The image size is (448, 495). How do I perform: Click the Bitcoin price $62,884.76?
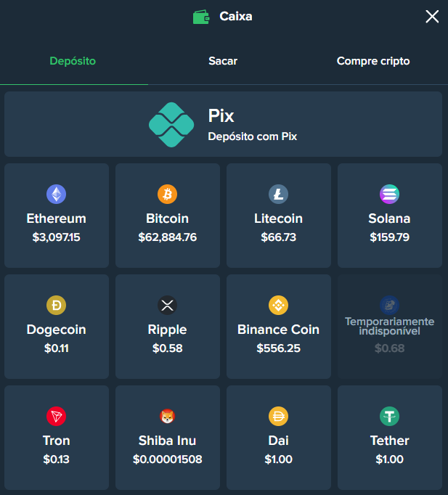[167, 237]
